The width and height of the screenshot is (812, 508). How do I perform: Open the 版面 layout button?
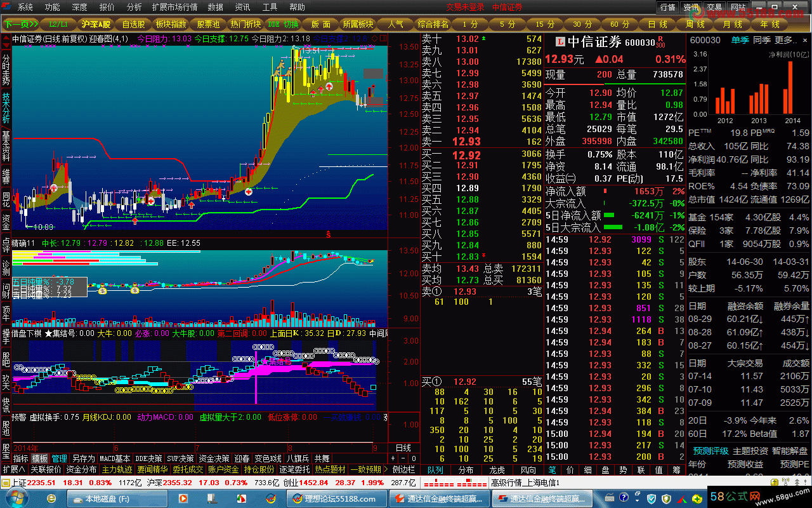pyautogui.click(x=320, y=24)
